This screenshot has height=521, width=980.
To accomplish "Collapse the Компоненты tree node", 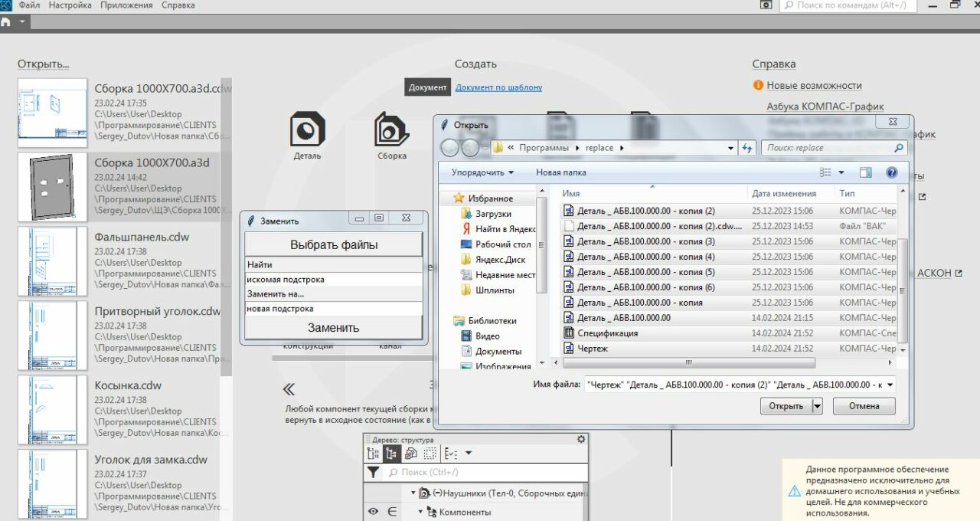I will click(x=420, y=512).
